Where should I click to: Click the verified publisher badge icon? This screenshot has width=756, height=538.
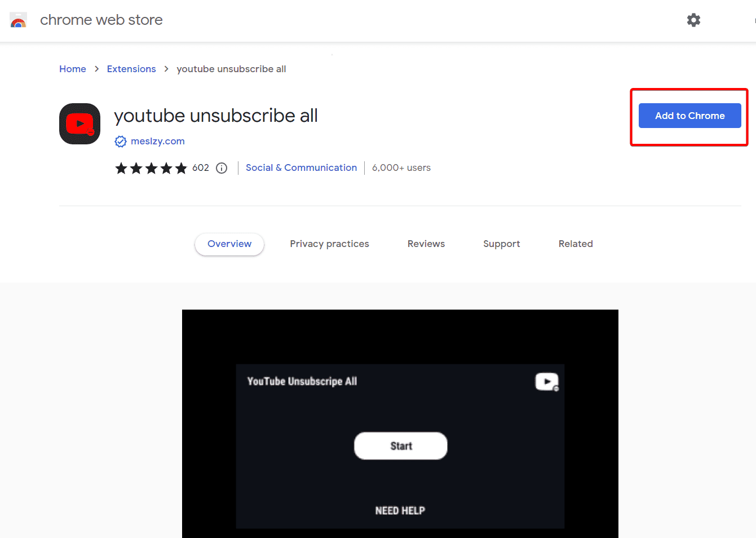tap(121, 142)
